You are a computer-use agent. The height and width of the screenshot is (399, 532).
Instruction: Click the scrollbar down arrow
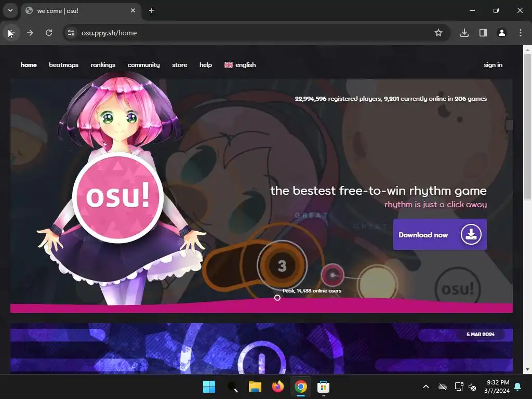(x=528, y=369)
